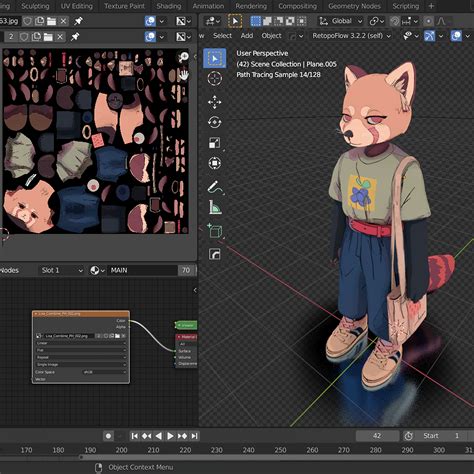Add a new workspace with plus button
474x474 pixels.
(x=431, y=6)
